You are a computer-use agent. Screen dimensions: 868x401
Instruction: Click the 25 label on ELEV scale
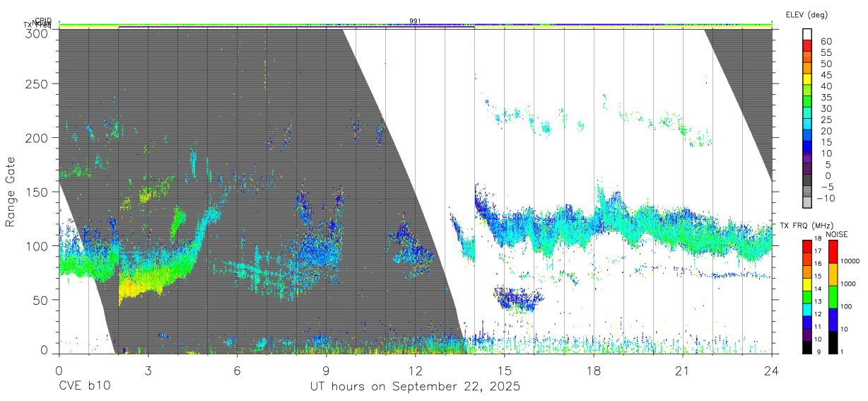[x=826, y=120]
